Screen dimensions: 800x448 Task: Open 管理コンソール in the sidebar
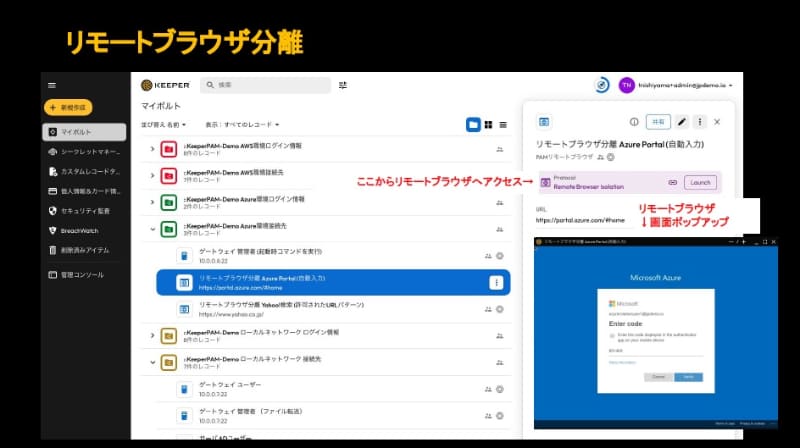[84, 275]
